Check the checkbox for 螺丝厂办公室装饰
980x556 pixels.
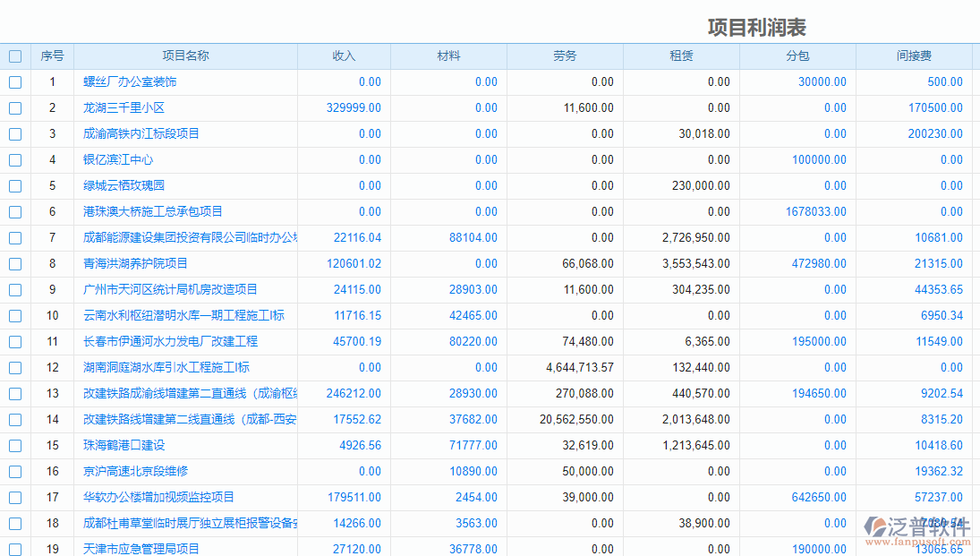14,81
